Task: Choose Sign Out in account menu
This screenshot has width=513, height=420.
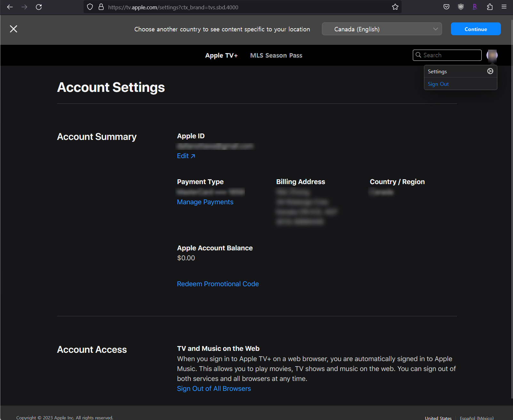Action: coord(438,84)
